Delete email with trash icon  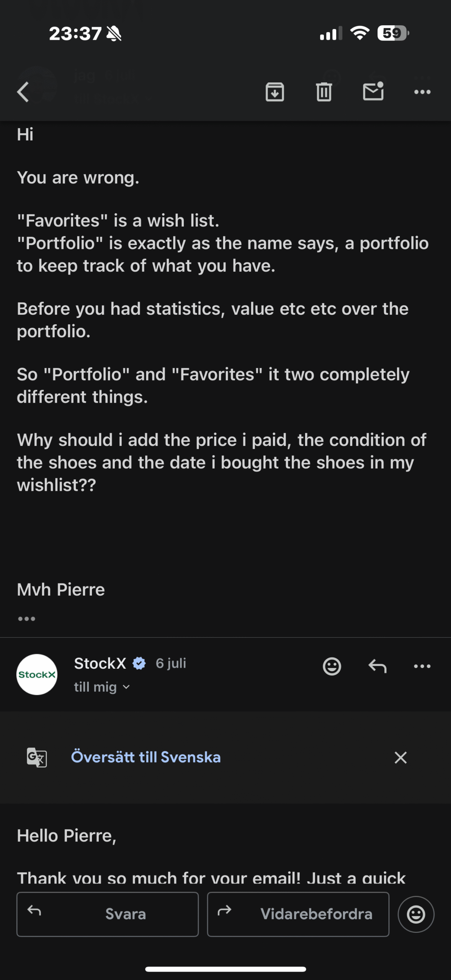pyautogui.click(x=324, y=92)
